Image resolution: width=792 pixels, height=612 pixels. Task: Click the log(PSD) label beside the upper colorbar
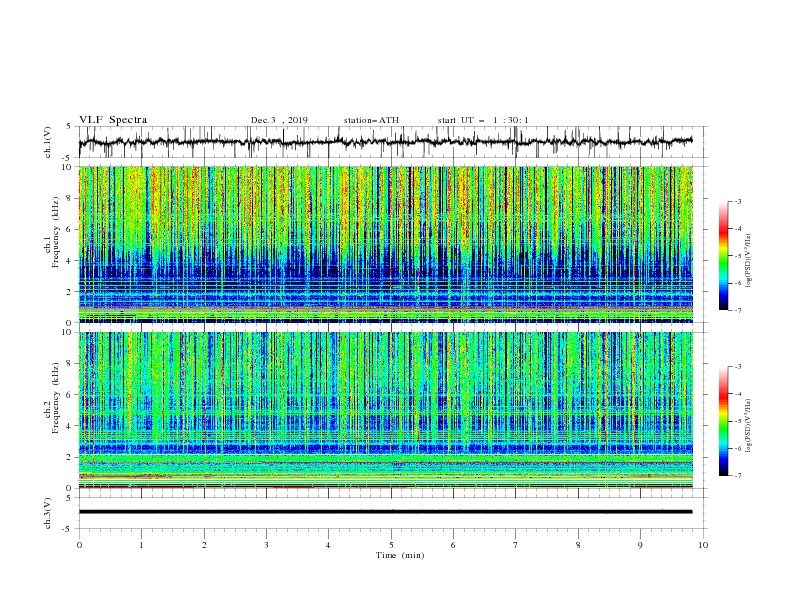(x=750, y=261)
